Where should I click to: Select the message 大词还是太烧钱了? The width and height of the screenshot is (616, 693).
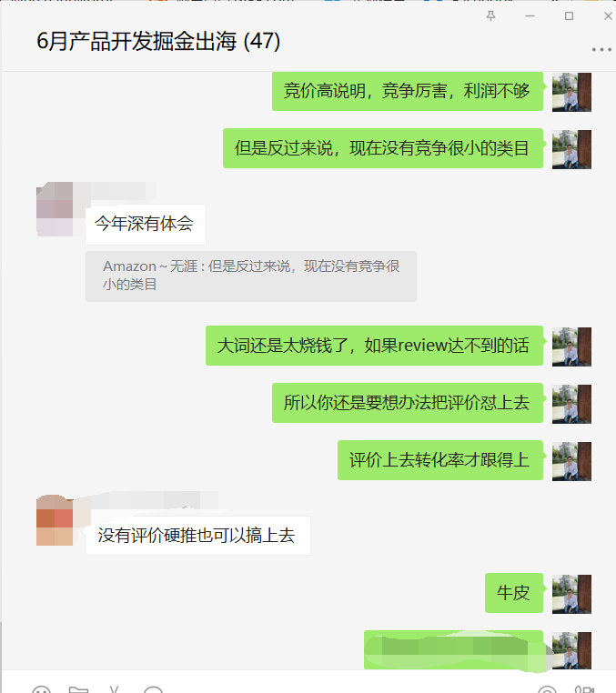click(x=374, y=346)
